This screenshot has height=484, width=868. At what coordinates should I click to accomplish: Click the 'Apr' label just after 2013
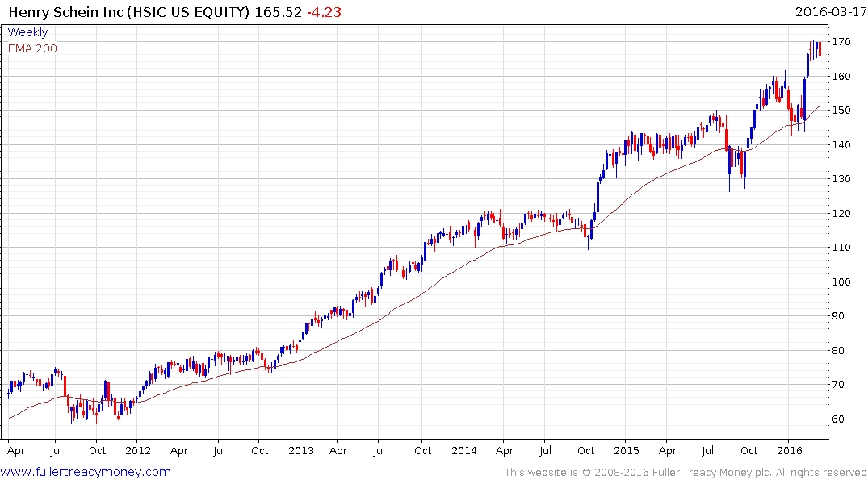tap(338, 450)
